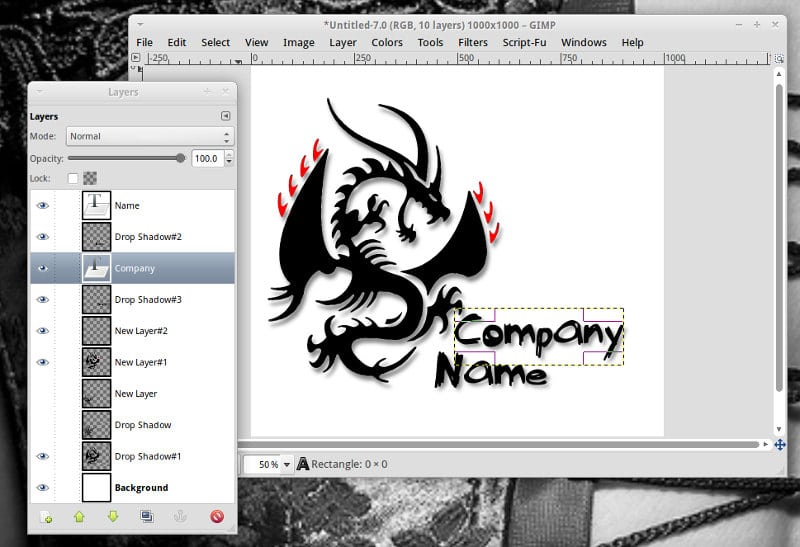Screen dimensions: 800x547
Task: Open the Windows menu
Action: [x=584, y=42]
